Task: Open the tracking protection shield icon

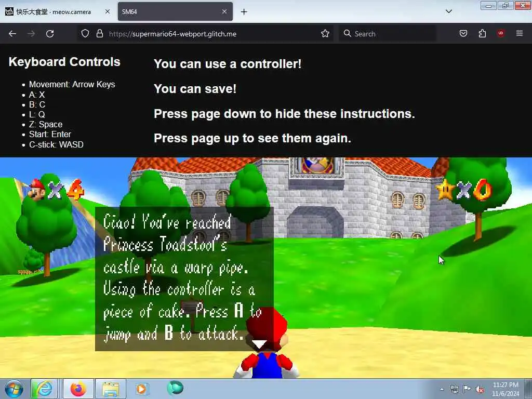Action: 85,34
